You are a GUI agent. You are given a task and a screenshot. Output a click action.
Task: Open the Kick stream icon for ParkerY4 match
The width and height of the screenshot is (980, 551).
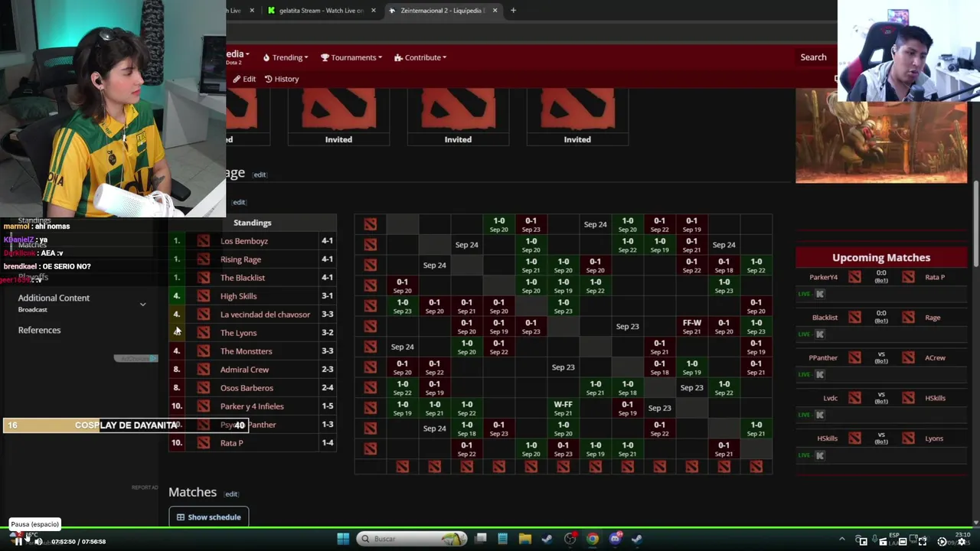pos(820,294)
